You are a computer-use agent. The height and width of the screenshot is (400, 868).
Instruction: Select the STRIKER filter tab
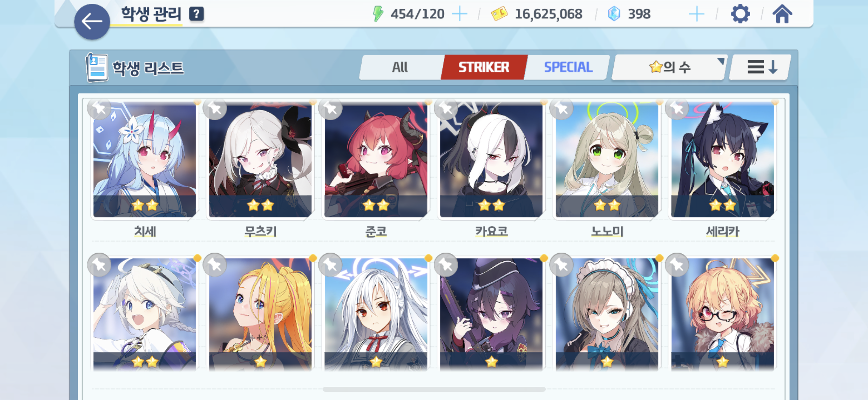click(484, 67)
